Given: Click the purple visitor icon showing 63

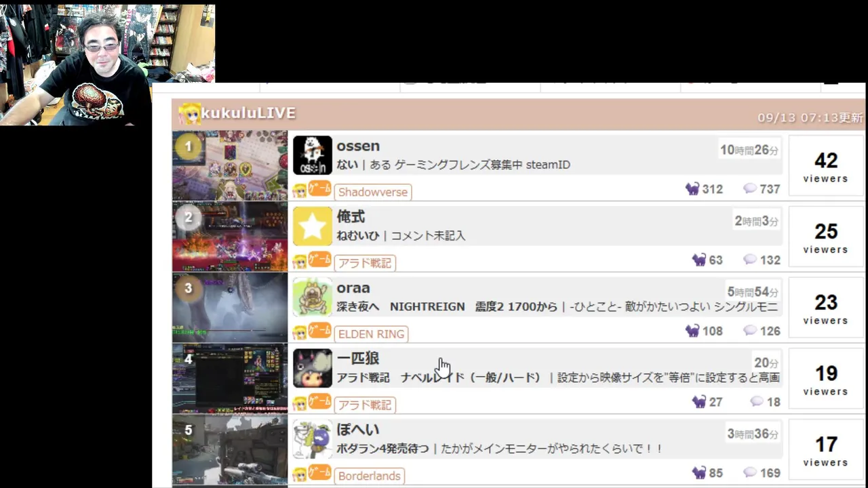Looking at the screenshot, I should [699, 260].
